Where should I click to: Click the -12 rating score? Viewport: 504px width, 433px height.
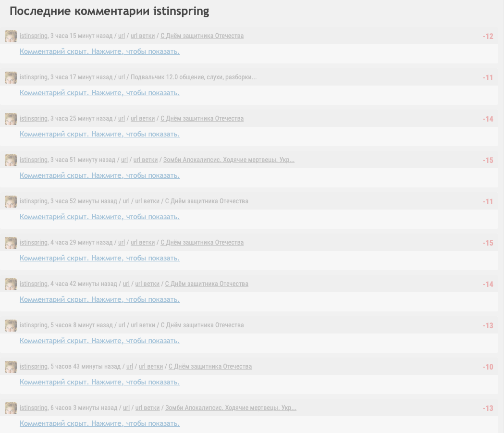click(488, 37)
